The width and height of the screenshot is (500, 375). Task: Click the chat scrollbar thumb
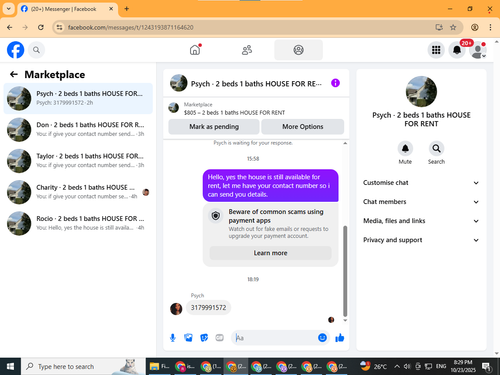tap(345, 271)
